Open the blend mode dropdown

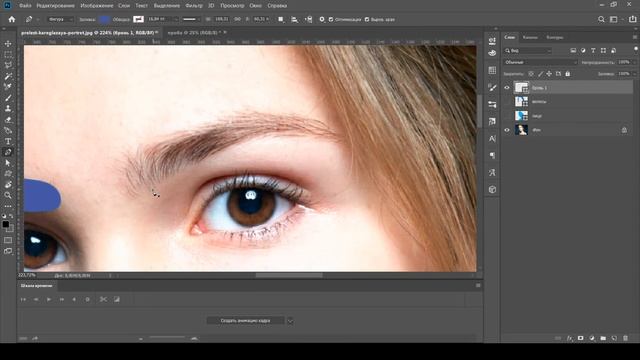540,62
